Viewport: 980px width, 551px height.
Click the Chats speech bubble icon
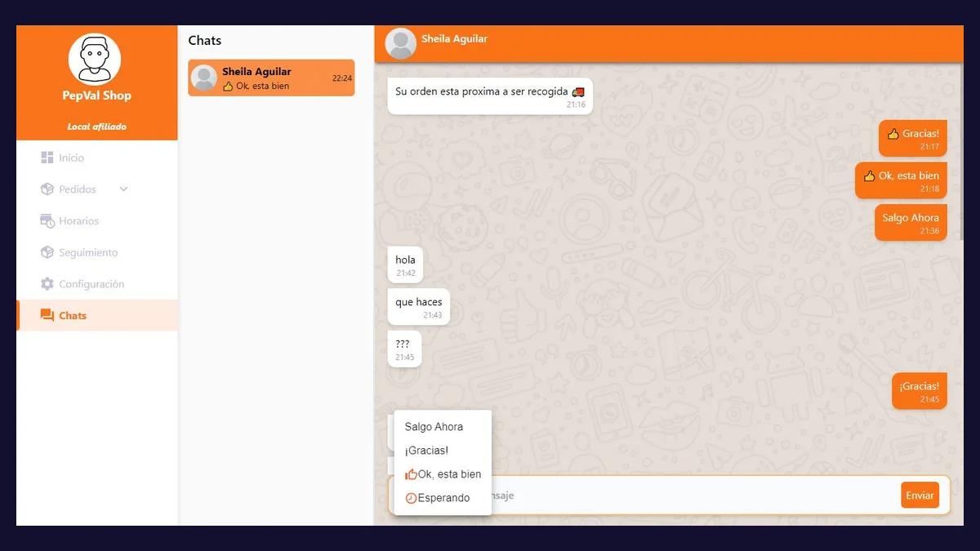[47, 316]
